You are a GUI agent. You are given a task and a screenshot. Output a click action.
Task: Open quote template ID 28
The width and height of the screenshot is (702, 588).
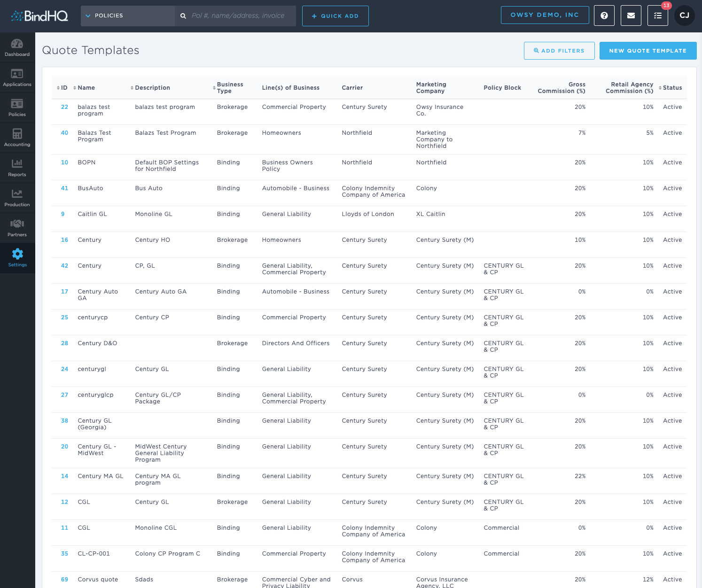pyautogui.click(x=65, y=343)
